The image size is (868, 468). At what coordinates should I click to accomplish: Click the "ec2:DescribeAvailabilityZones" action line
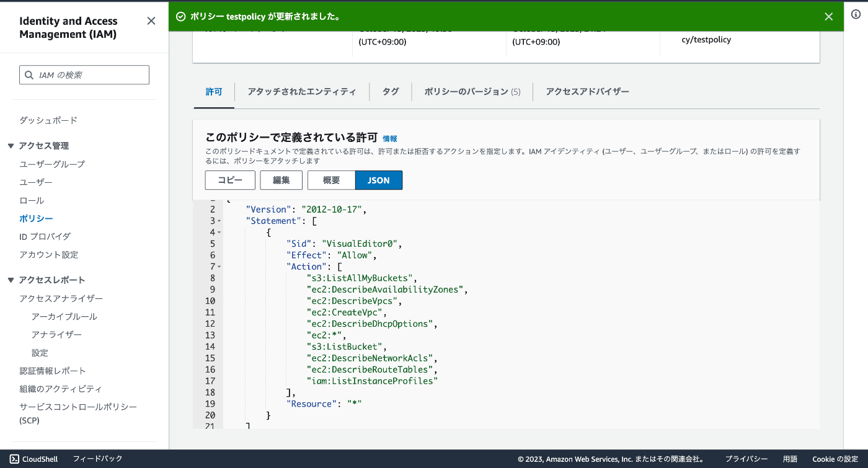pos(387,289)
